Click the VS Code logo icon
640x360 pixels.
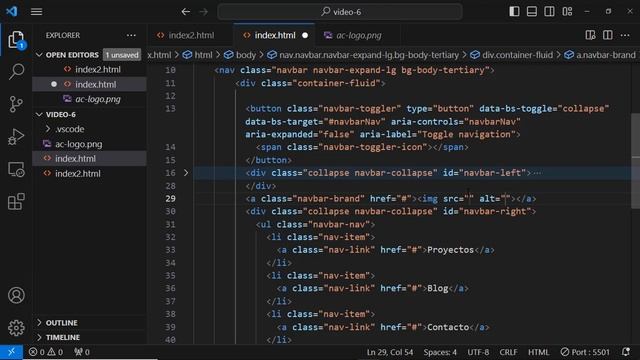point(12,11)
